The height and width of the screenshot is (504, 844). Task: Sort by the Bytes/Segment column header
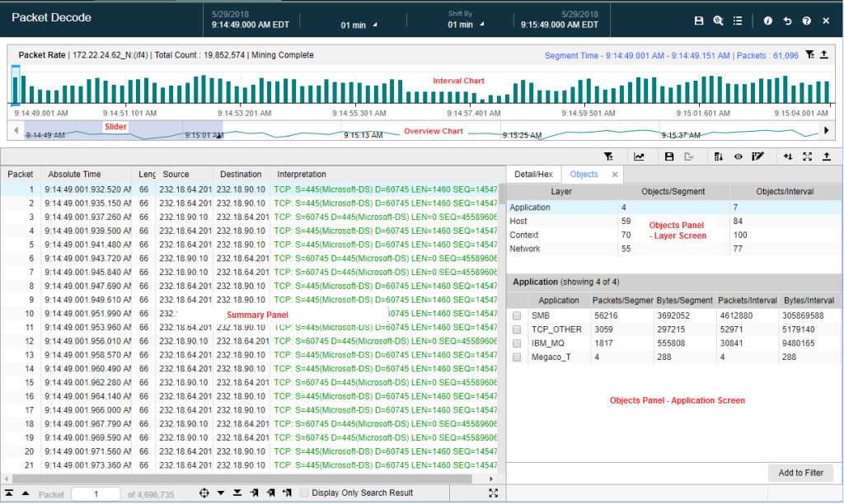tap(684, 300)
